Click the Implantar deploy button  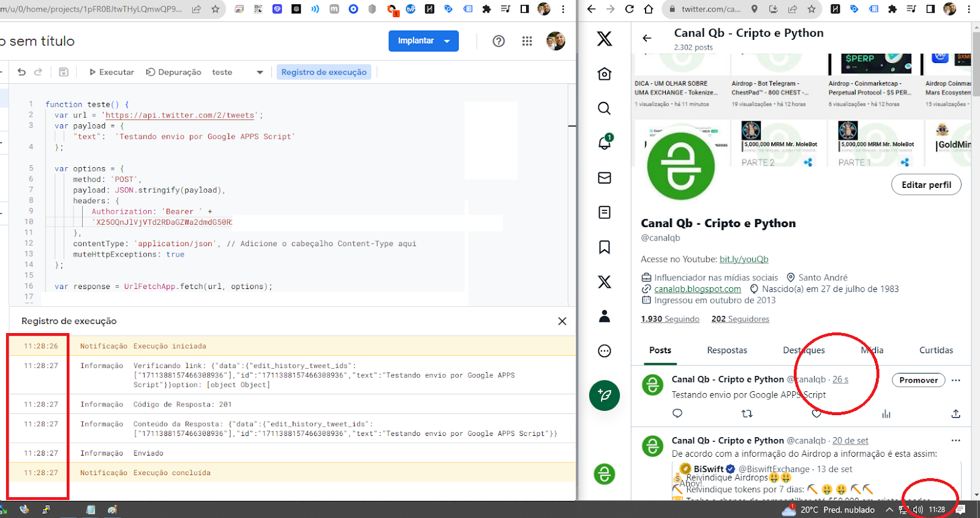(x=416, y=40)
